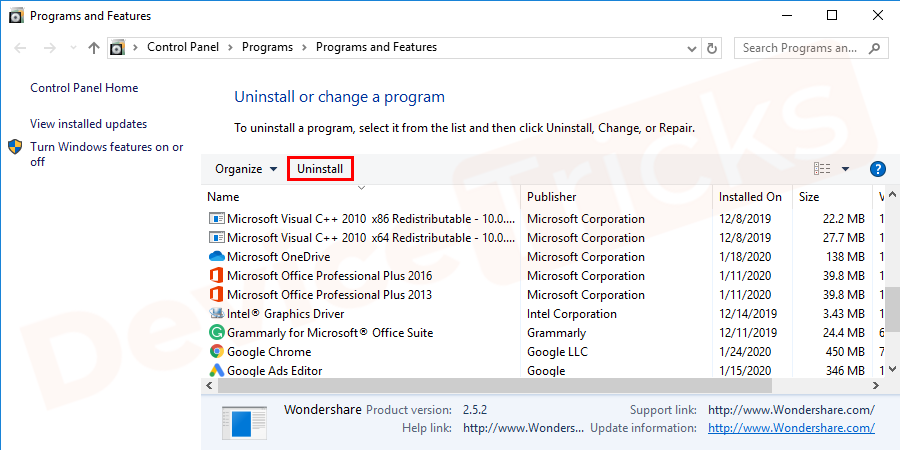Sort by the Installed On column header
Image resolution: width=900 pixels, height=450 pixels.
pyautogui.click(x=750, y=197)
